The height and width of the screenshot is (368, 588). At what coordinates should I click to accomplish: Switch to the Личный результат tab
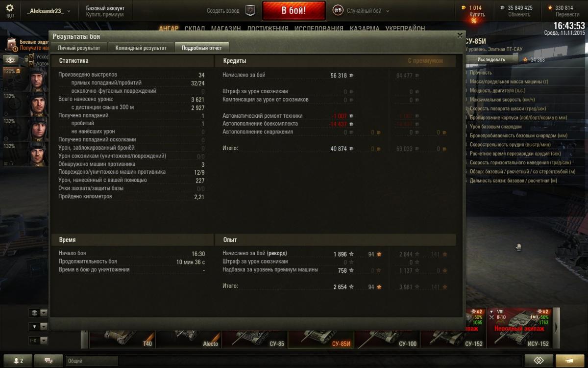[79, 48]
